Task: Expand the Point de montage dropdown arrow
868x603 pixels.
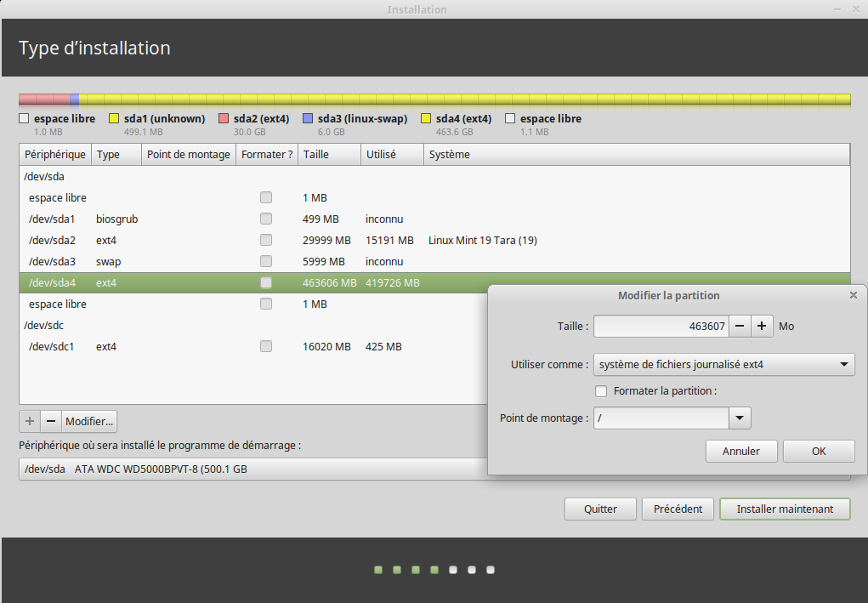Action: click(x=740, y=418)
